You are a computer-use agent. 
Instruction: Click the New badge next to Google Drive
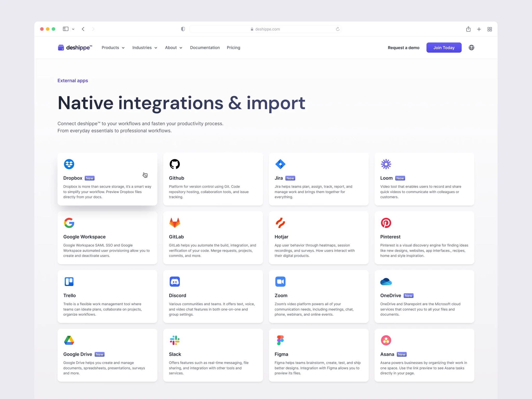(x=99, y=354)
